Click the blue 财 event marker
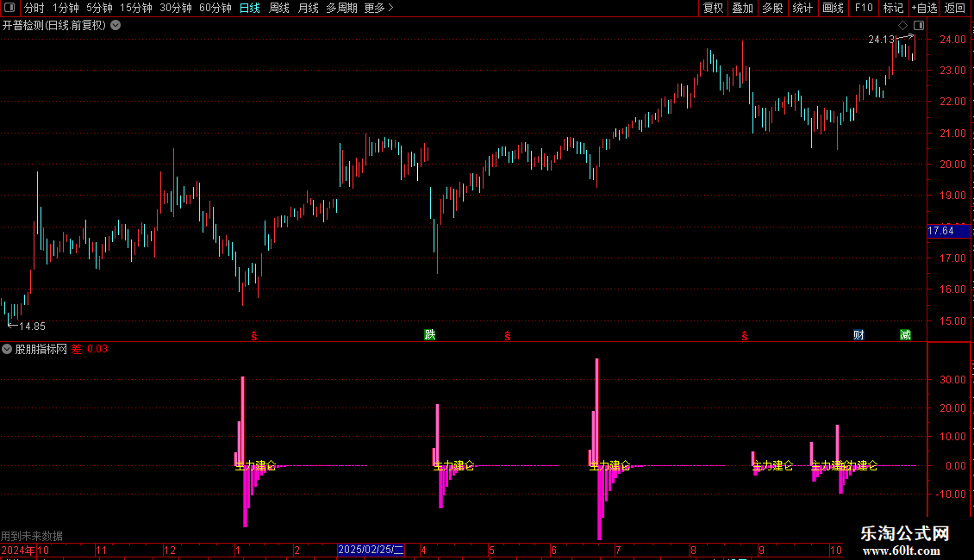The width and height of the screenshot is (974, 560). tap(858, 334)
